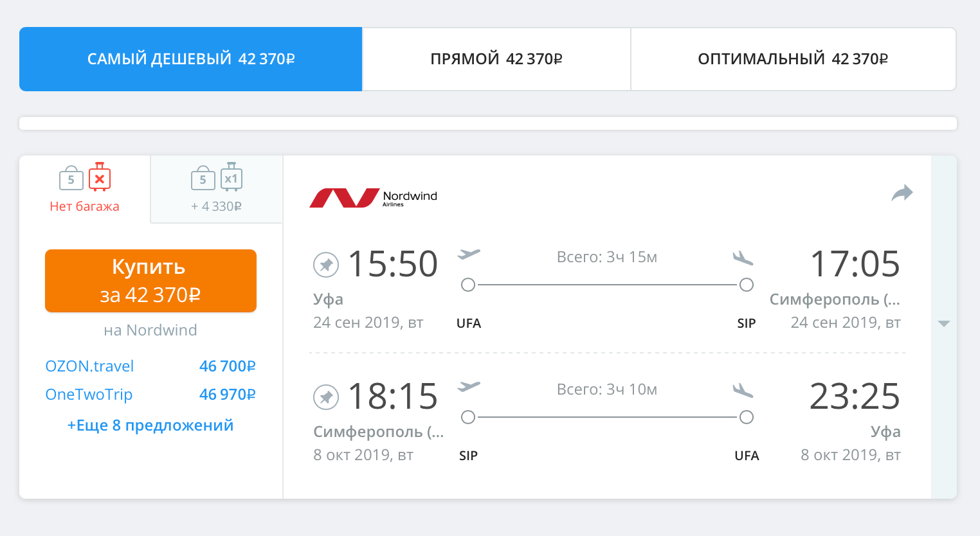This screenshot has height=536, width=980.
Task: Select baggage option for + 4 330₽
Action: click(x=217, y=189)
